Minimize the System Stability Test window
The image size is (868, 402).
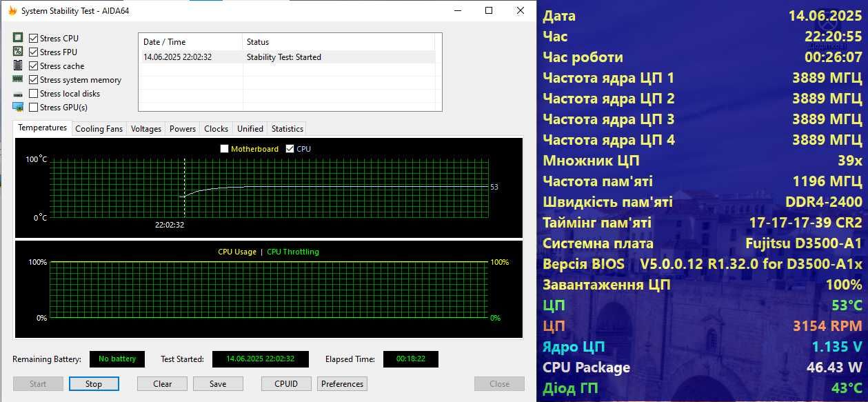point(457,10)
